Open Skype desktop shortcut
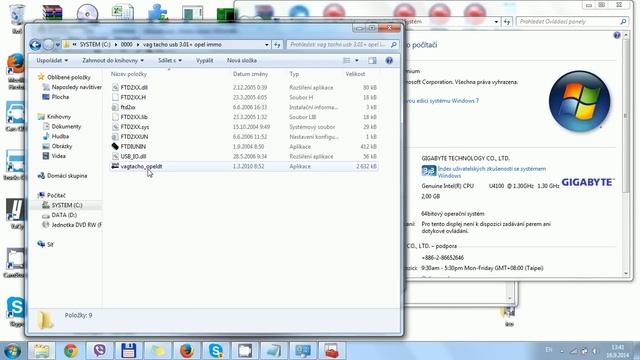Viewport: 640px width, 360px height. pyautogui.click(x=16, y=312)
